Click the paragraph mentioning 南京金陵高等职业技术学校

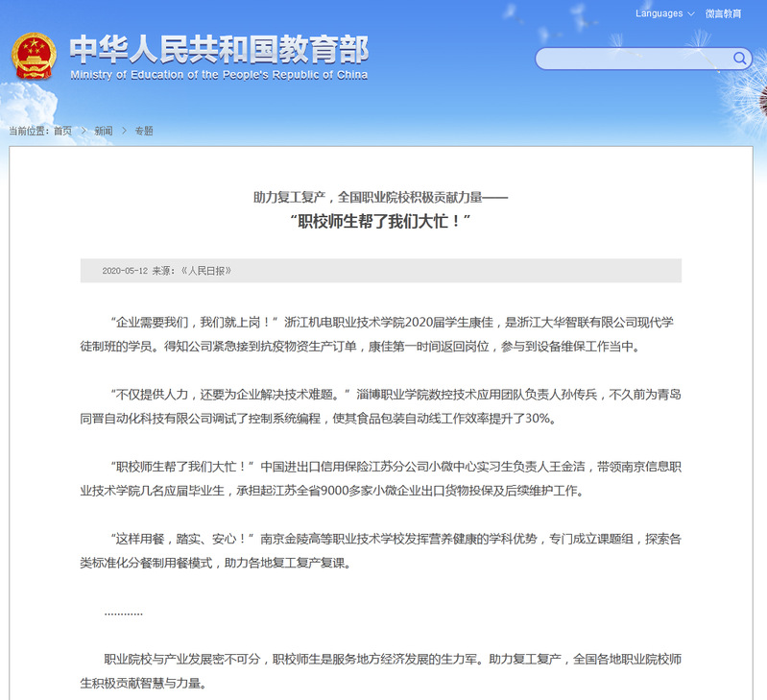coord(380,550)
